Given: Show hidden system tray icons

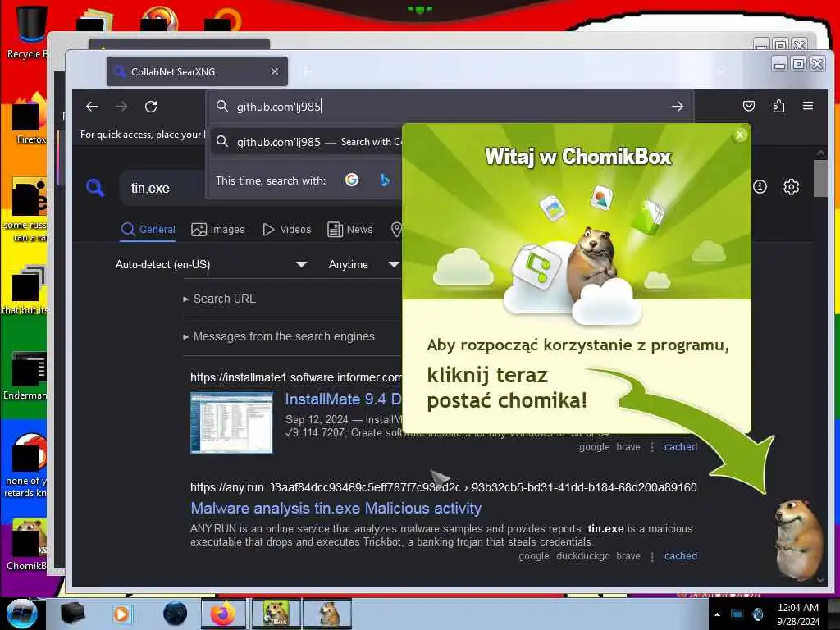Looking at the screenshot, I should tap(717, 614).
